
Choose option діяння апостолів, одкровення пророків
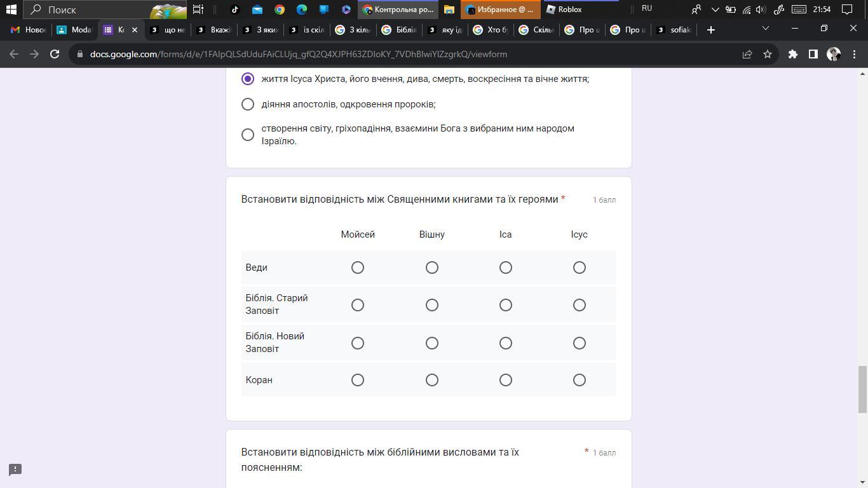tap(248, 104)
